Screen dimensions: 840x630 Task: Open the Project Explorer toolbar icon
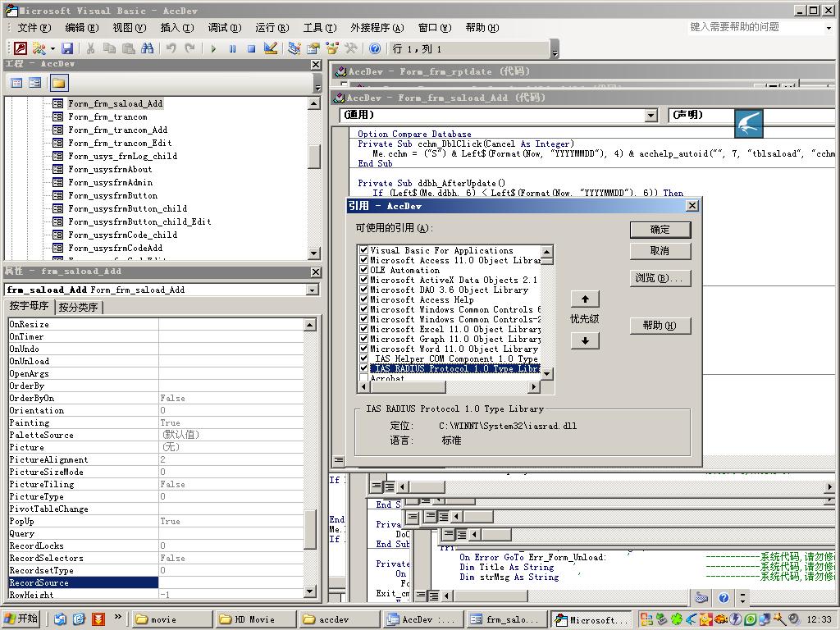coord(294,48)
